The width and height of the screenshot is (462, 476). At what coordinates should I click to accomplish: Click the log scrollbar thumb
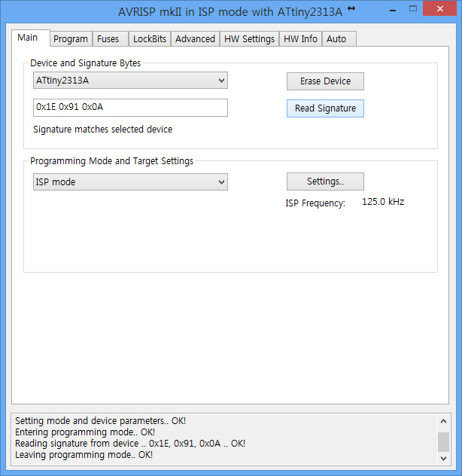(x=443, y=442)
